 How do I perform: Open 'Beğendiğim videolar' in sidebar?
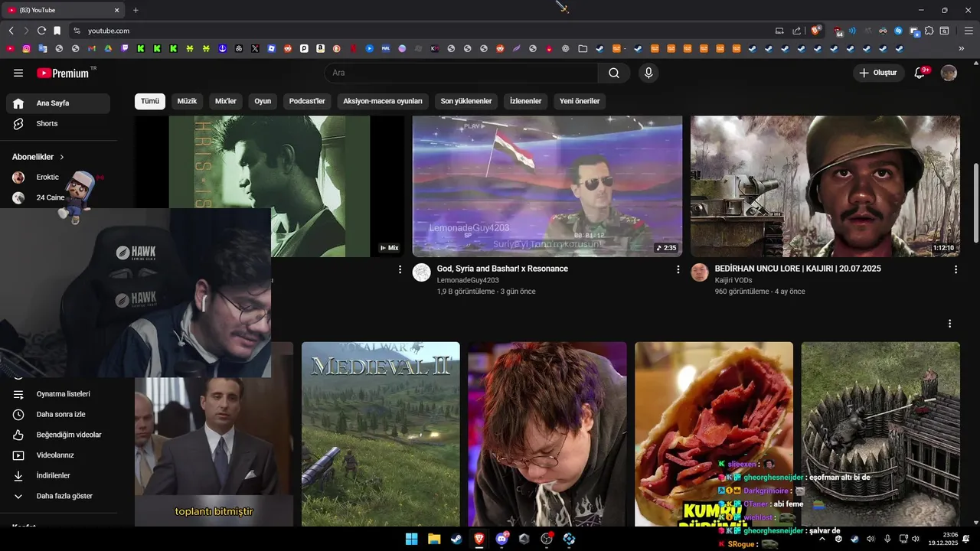(x=58, y=435)
